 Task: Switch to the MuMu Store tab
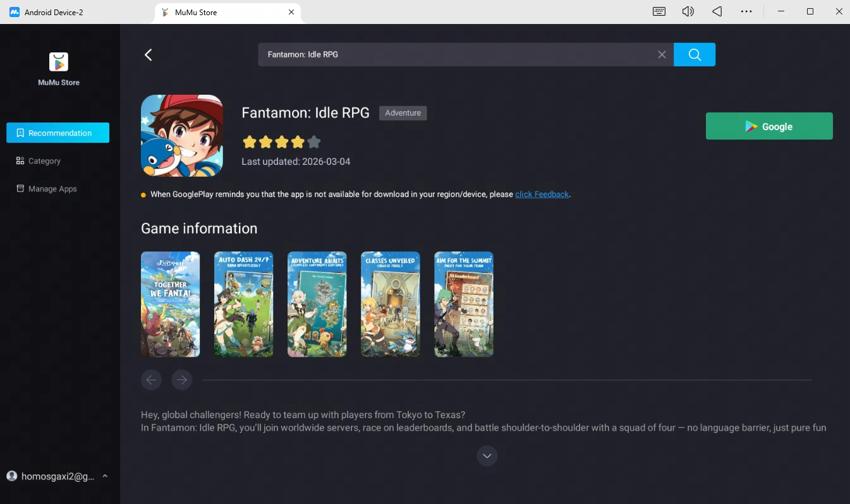[x=196, y=12]
